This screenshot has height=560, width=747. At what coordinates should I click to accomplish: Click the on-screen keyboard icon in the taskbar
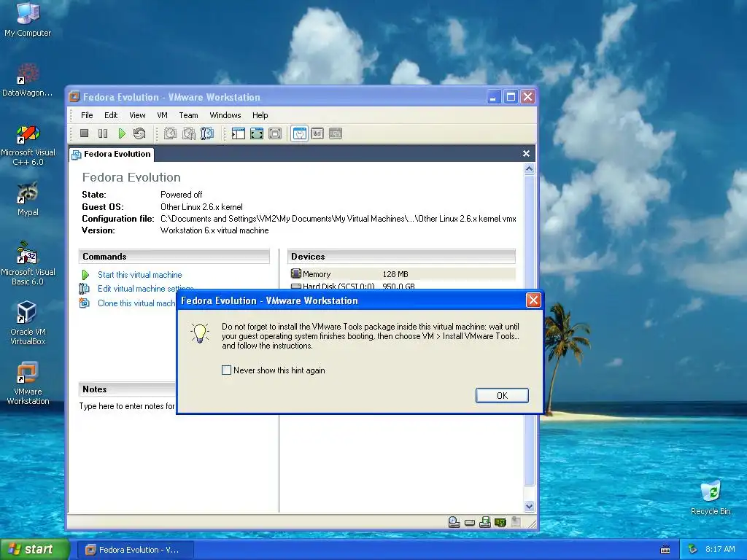(x=665, y=550)
